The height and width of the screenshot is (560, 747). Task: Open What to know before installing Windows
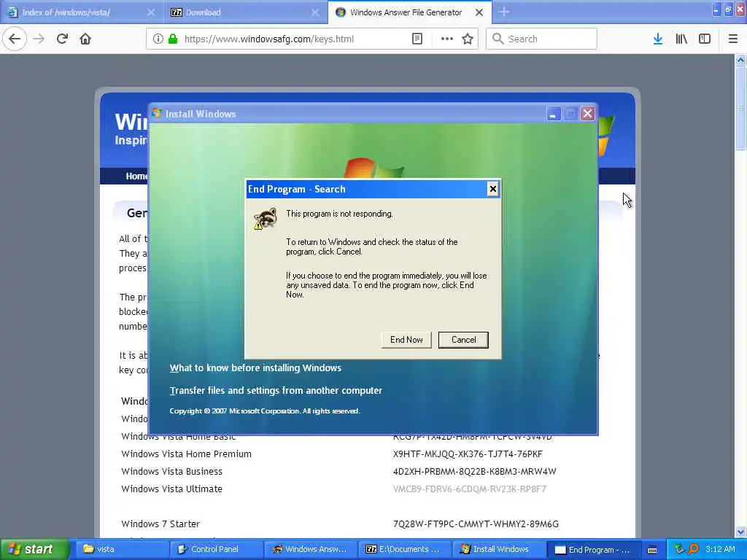[x=255, y=367]
